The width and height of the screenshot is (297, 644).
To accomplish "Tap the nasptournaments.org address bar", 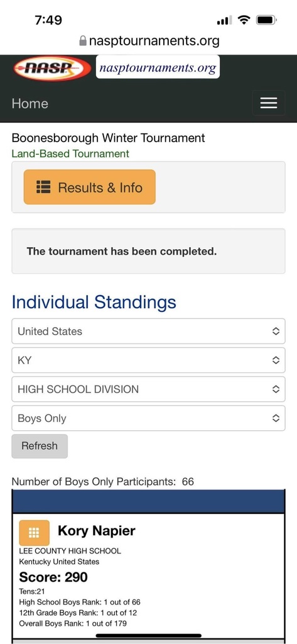I will pyautogui.click(x=149, y=41).
